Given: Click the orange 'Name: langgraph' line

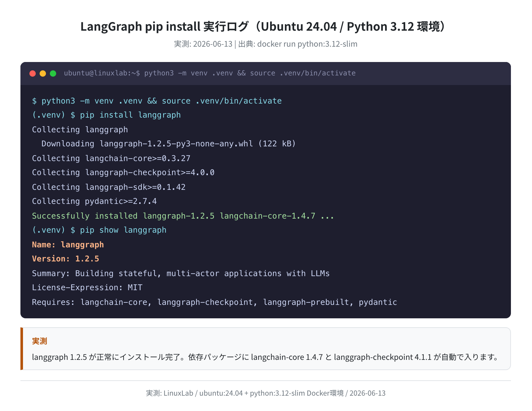Looking at the screenshot, I should (68, 245).
